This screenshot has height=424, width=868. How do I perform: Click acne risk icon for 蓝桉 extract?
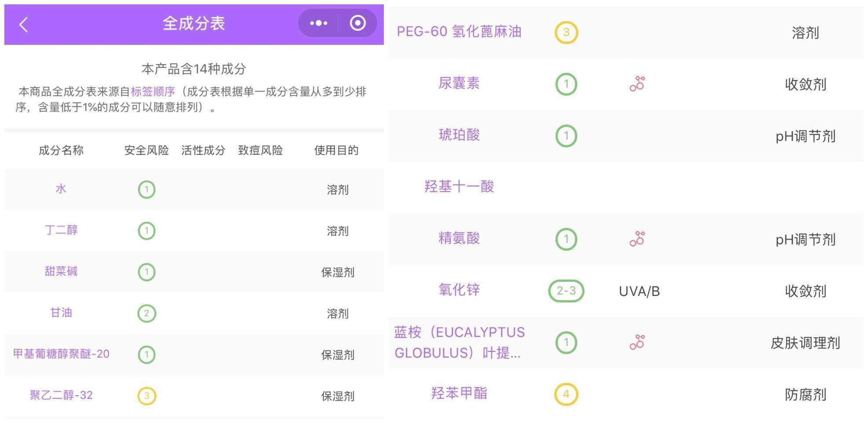click(x=637, y=342)
